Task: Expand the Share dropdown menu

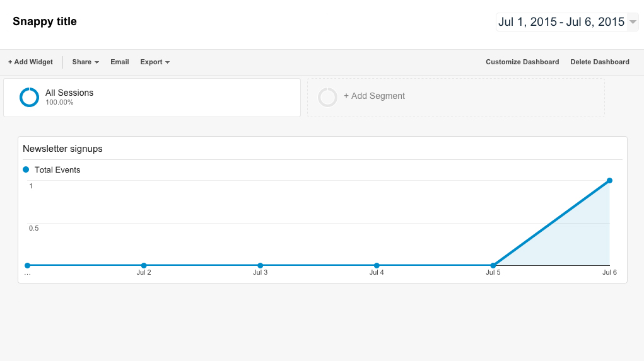Action: coord(86,62)
